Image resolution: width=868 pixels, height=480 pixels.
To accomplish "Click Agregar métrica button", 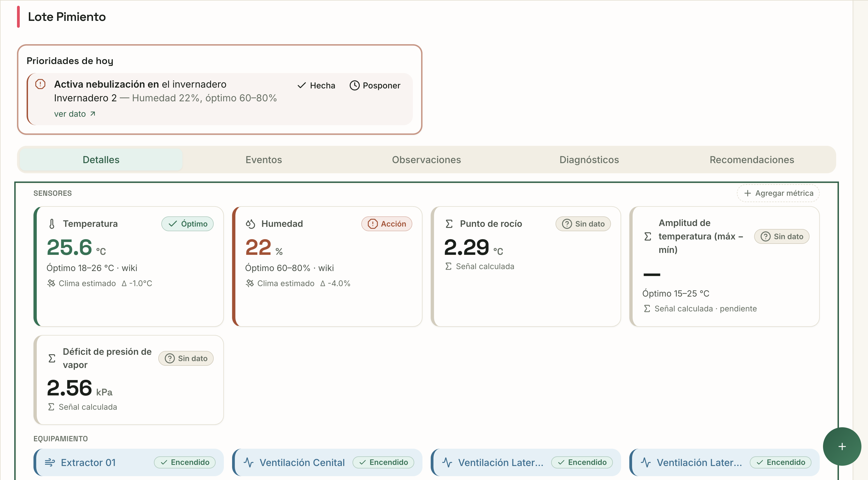I will (778, 193).
